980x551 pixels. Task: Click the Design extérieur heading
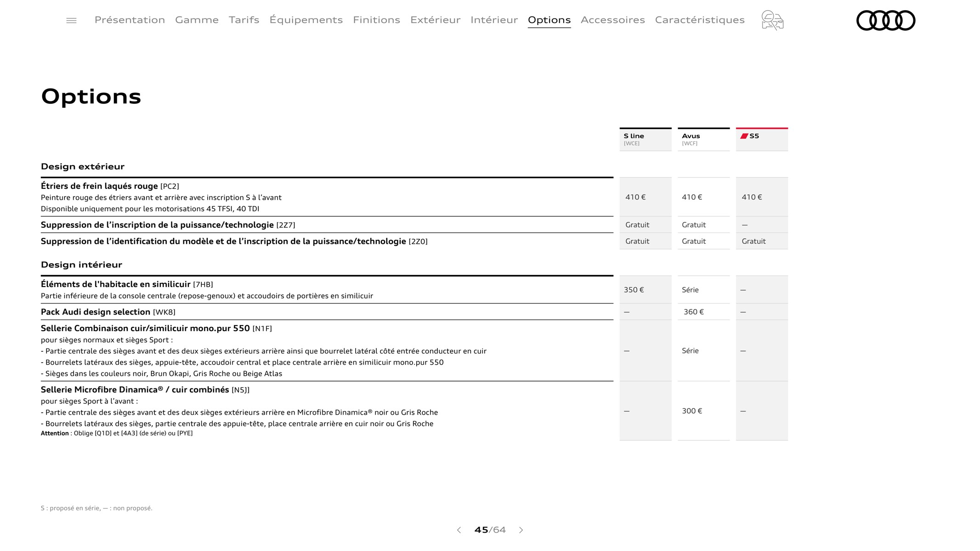click(x=83, y=166)
